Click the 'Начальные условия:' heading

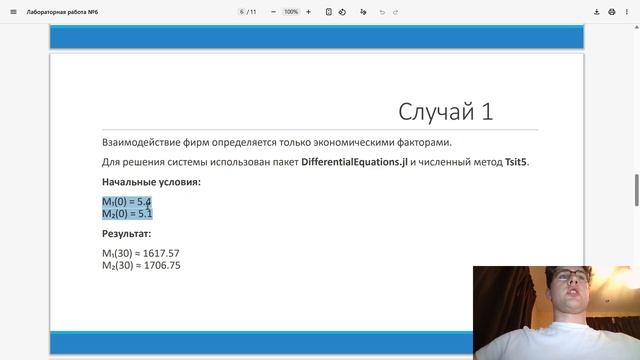151,182
